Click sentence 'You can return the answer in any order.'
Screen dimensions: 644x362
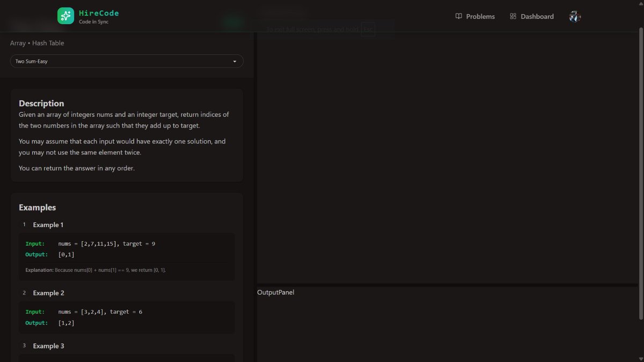(77, 168)
